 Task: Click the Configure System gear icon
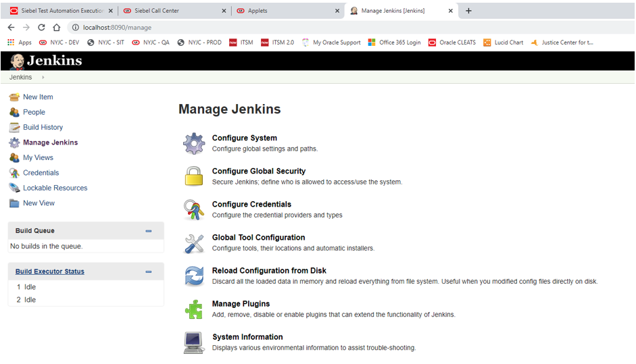(194, 143)
